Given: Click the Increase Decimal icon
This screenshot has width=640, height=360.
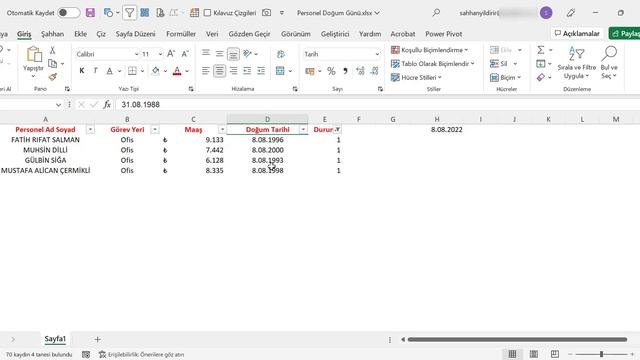Looking at the screenshot, I should tap(360, 71).
